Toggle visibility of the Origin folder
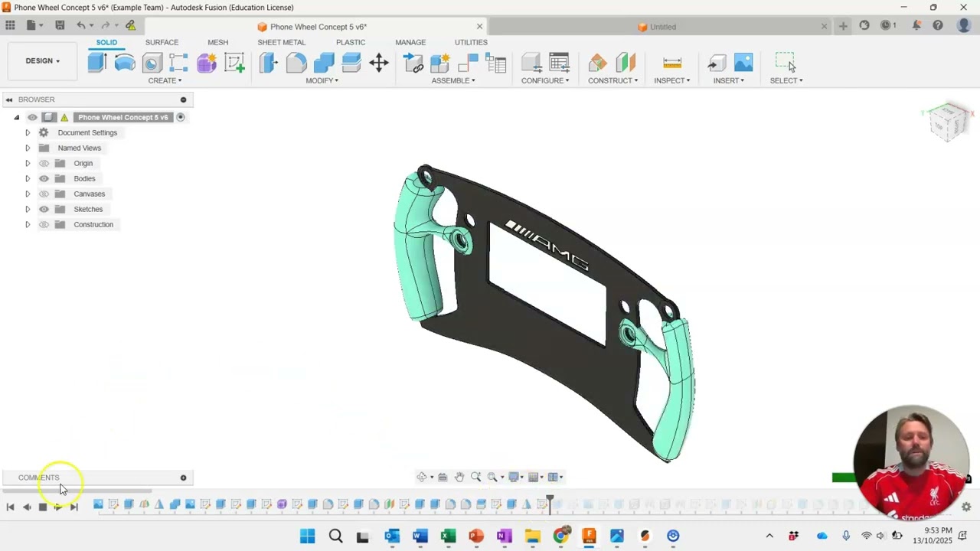 click(x=44, y=163)
